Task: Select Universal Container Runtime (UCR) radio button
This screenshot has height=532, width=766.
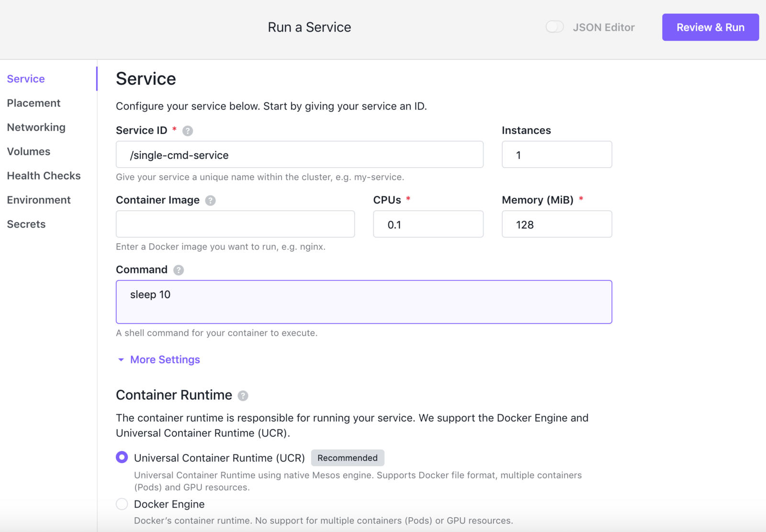Action: 122,457
